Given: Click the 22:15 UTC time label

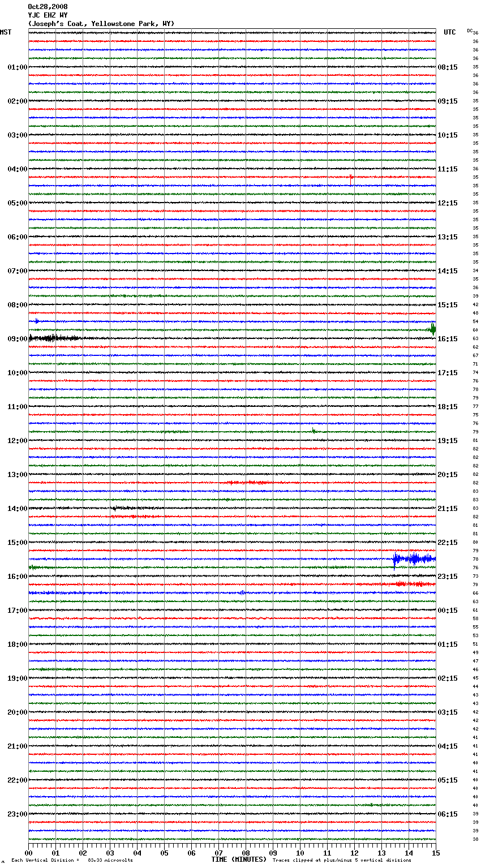Looking at the screenshot, I should (448, 543).
